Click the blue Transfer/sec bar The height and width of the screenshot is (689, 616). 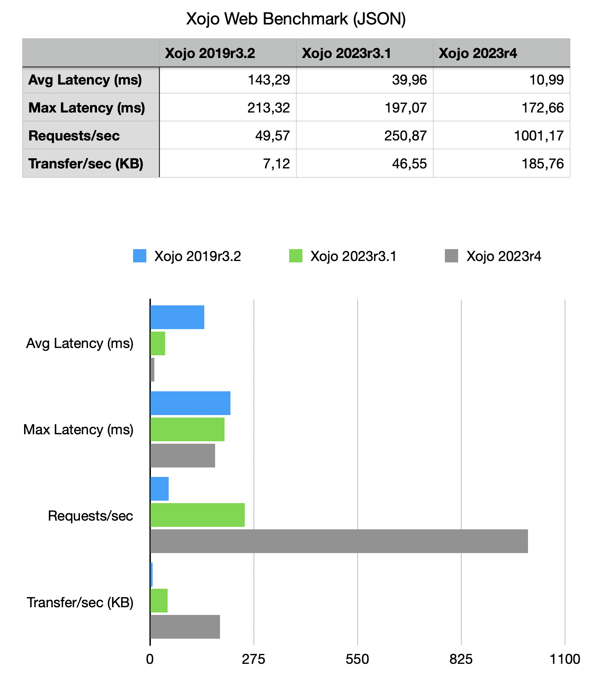(x=152, y=575)
